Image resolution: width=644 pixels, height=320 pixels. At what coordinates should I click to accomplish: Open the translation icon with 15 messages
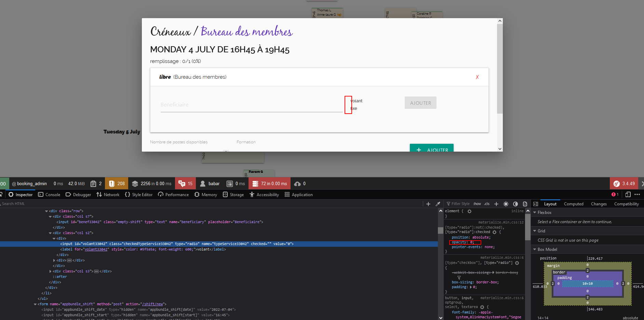pyautogui.click(x=182, y=184)
